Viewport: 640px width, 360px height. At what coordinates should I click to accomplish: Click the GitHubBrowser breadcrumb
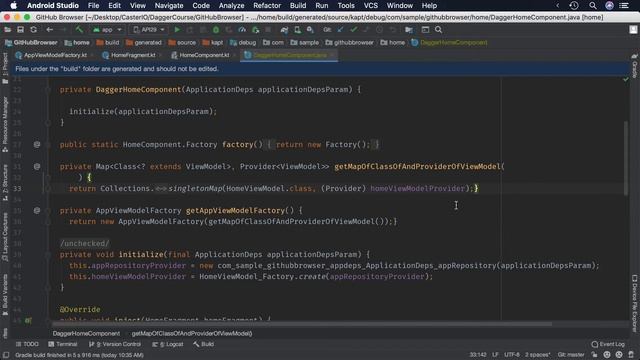pos(31,42)
